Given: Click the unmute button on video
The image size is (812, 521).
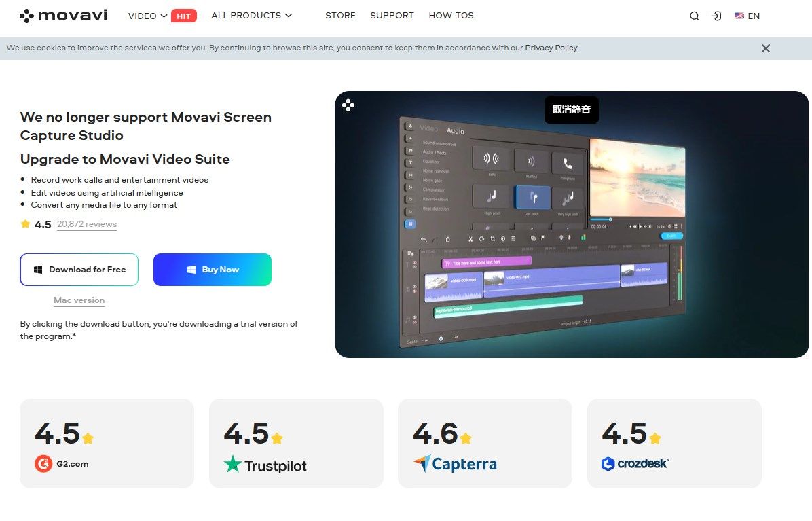Looking at the screenshot, I should 571,110.
